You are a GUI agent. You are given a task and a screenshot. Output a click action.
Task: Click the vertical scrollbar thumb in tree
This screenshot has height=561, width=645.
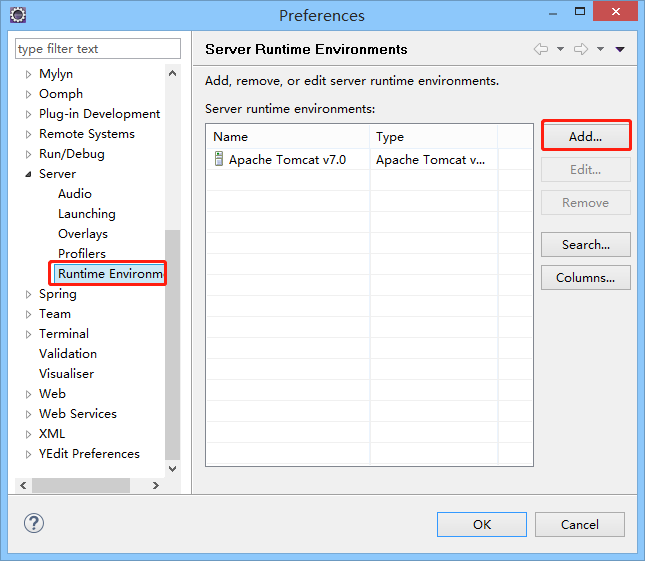[x=172, y=345]
